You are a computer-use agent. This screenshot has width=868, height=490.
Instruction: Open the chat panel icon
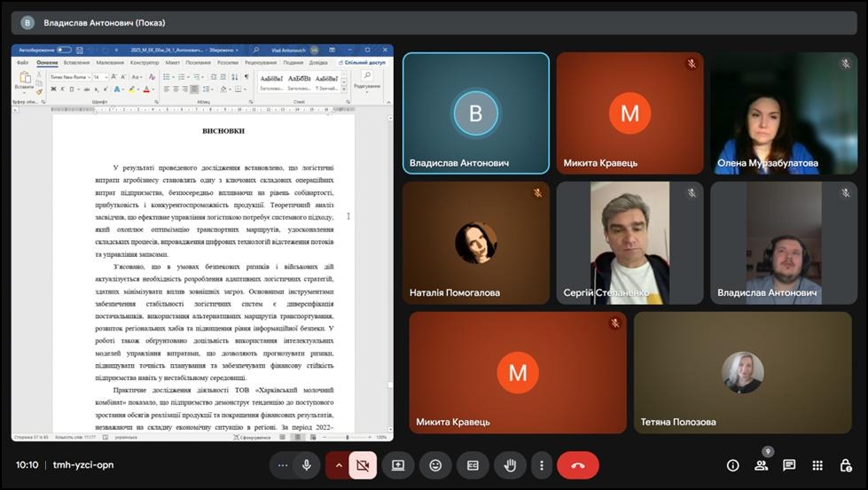[789, 465]
